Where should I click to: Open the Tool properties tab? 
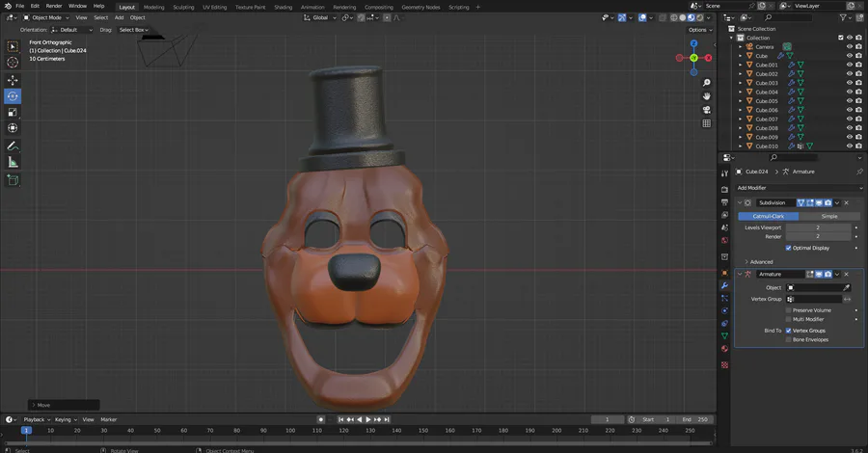[x=724, y=173]
